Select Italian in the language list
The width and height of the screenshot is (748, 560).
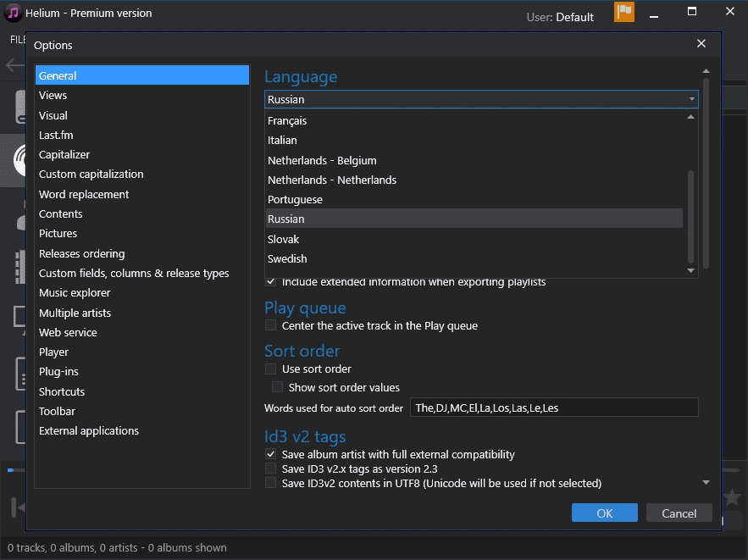coord(474,141)
